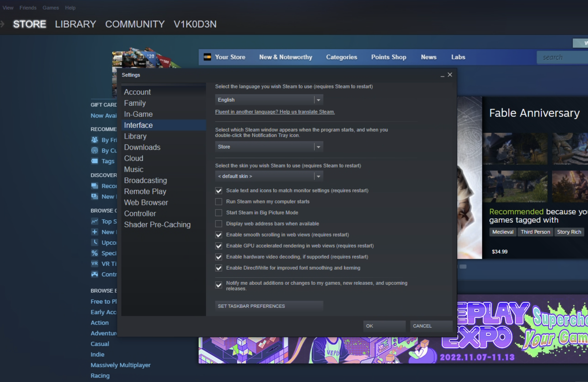This screenshot has height=382, width=588.
Task: Expand the language selection dropdown
Action: click(x=319, y=99)
